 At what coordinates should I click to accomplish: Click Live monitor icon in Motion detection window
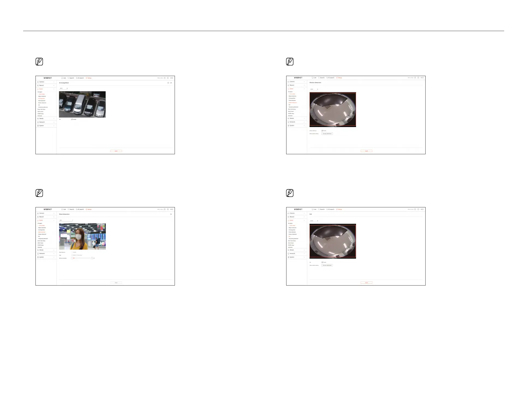point(313,78)
